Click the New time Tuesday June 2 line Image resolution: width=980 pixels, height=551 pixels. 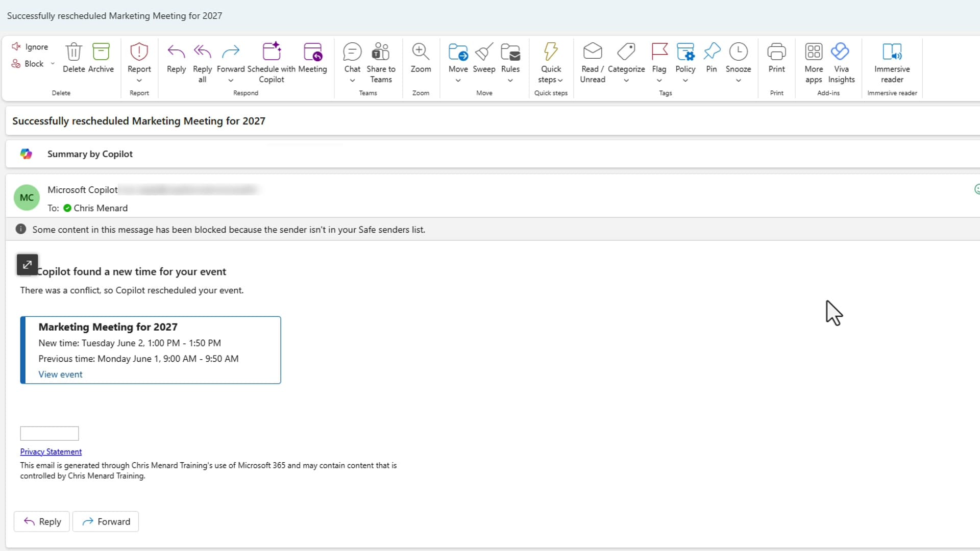point(130,343)
